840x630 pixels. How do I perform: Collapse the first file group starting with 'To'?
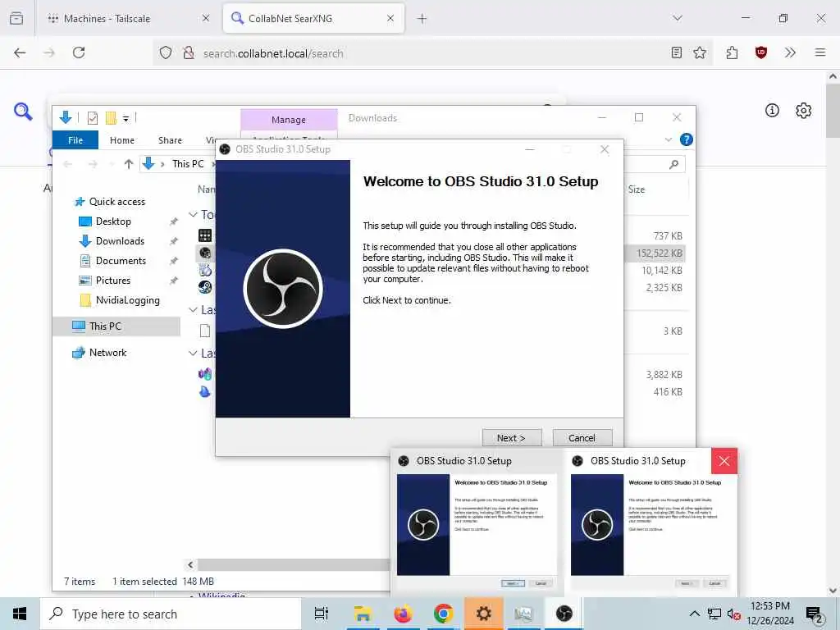click(193, 214)
